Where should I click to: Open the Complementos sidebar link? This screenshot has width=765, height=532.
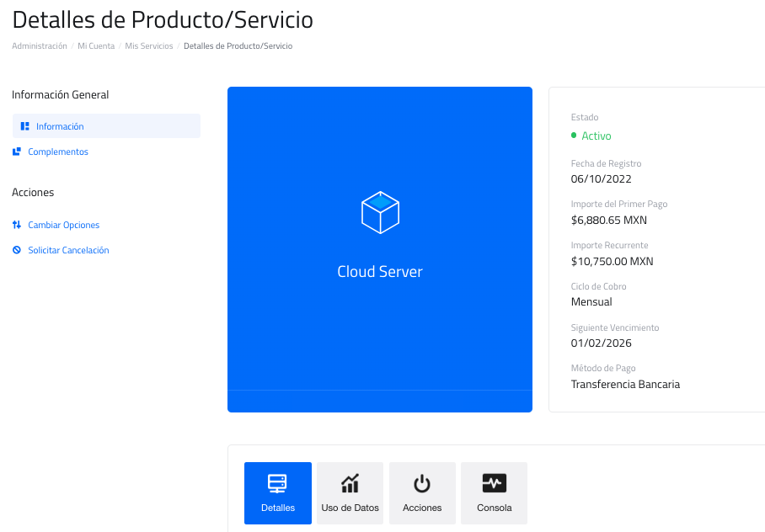coord(58,152)
